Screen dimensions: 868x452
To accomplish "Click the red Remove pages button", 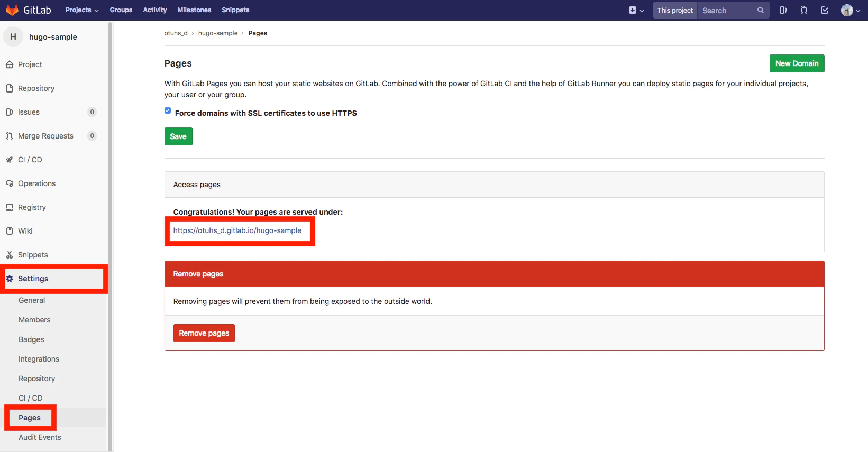I will point(204,333).
